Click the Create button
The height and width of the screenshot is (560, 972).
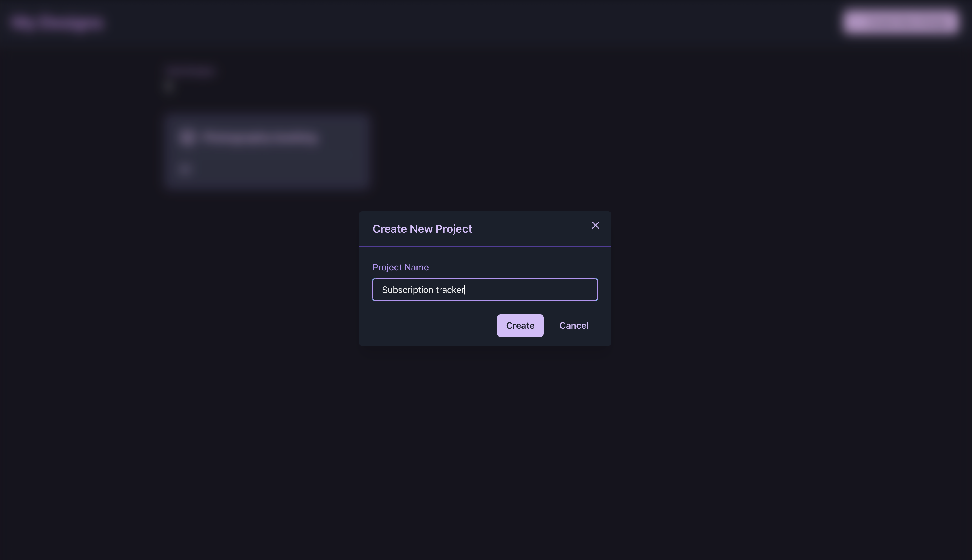(x=520, y=325)
